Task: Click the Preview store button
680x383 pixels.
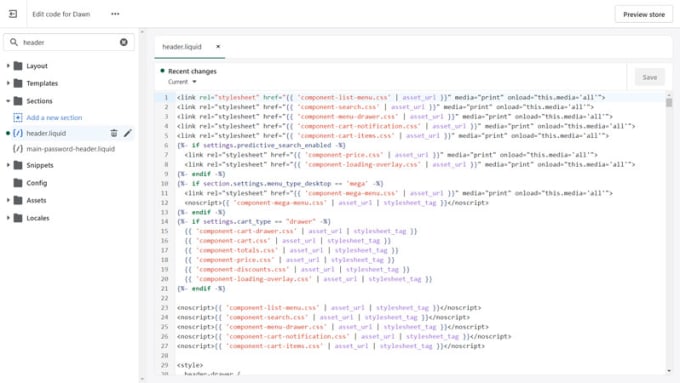Action: (x=644, y=14)
